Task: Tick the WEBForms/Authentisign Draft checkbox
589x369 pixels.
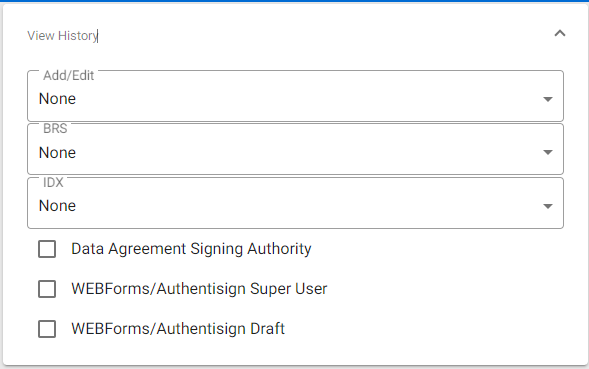Action: click(x=47, y=329)
